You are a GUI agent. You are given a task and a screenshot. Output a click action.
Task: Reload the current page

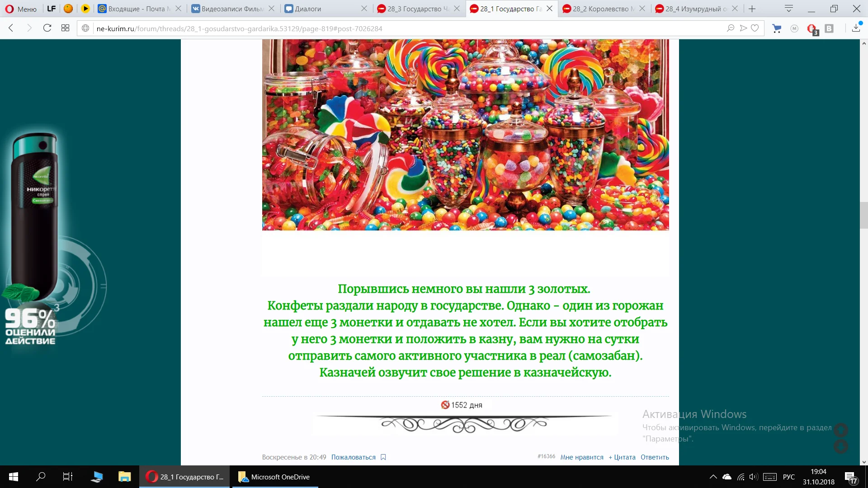(47, 28)
